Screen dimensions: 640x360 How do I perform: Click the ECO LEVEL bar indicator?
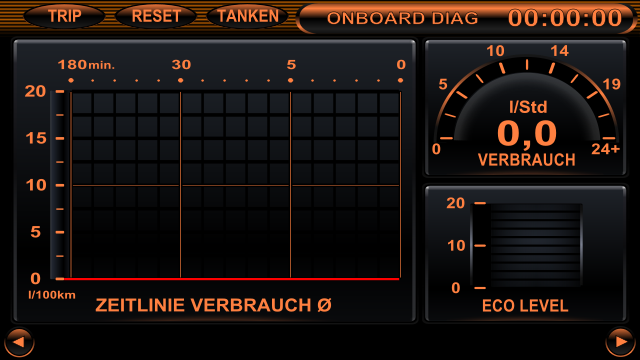point(527,245)
